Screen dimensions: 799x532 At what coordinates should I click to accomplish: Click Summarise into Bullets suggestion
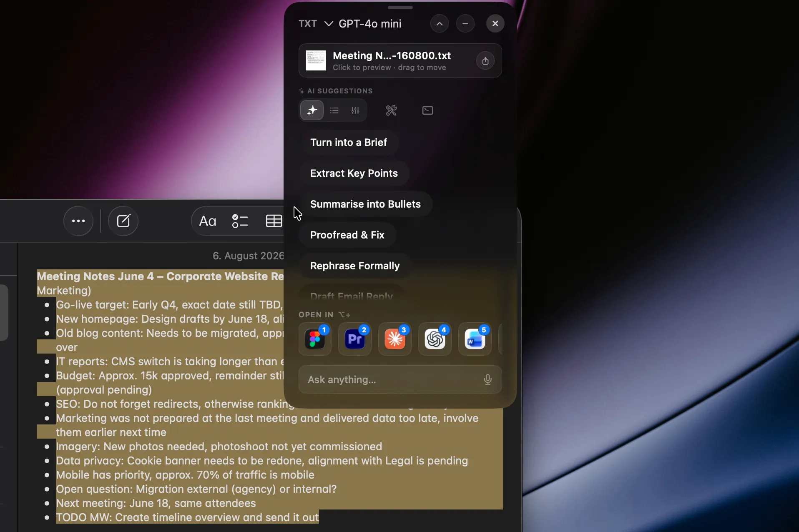point(365,204)
